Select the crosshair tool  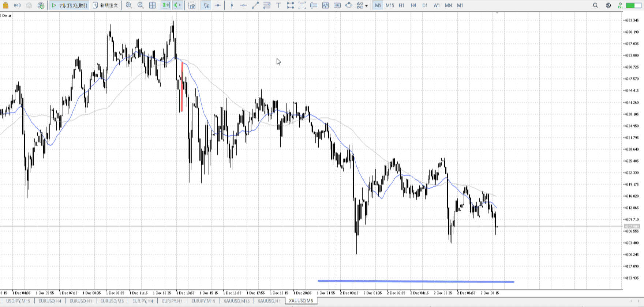pyautogui.click(x=218, y=5)
